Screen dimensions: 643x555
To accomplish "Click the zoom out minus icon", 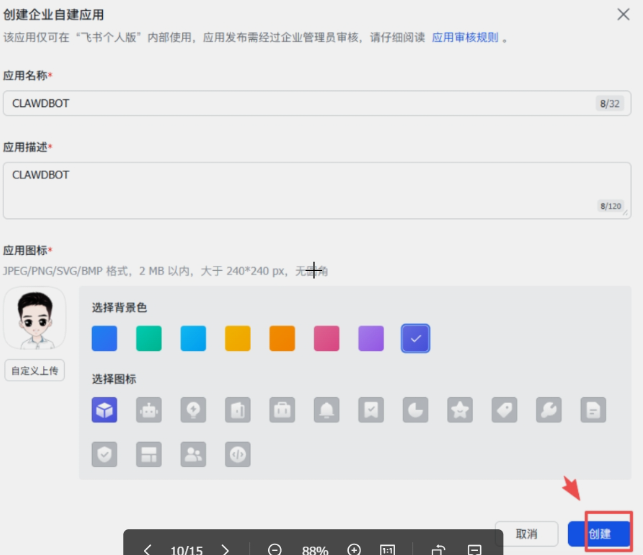I will pos(275,550).
